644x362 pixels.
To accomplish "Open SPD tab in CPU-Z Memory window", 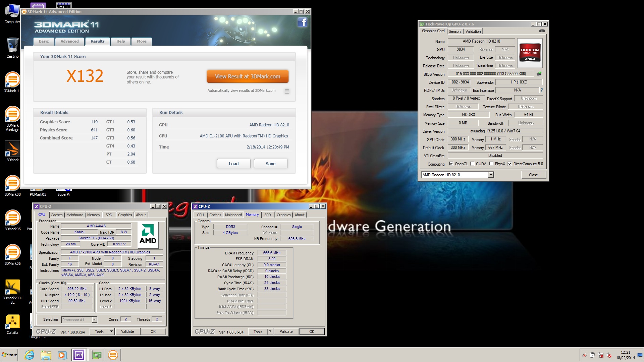I will (x=267, y=215).
